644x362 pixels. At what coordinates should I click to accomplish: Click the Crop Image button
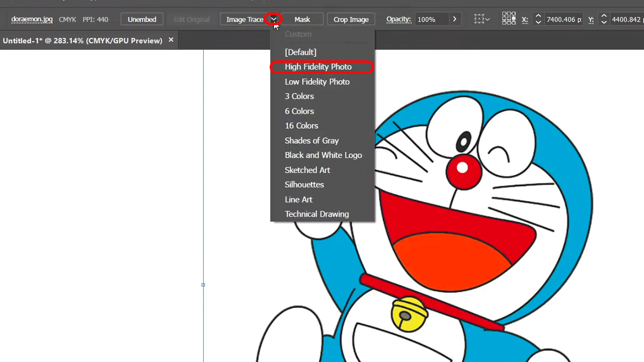click(351, 19)
